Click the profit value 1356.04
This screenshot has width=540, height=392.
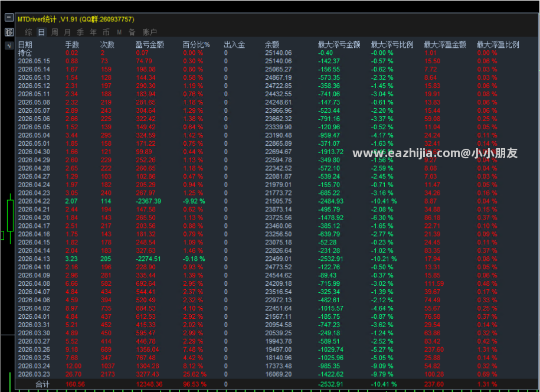click(148, 349)
